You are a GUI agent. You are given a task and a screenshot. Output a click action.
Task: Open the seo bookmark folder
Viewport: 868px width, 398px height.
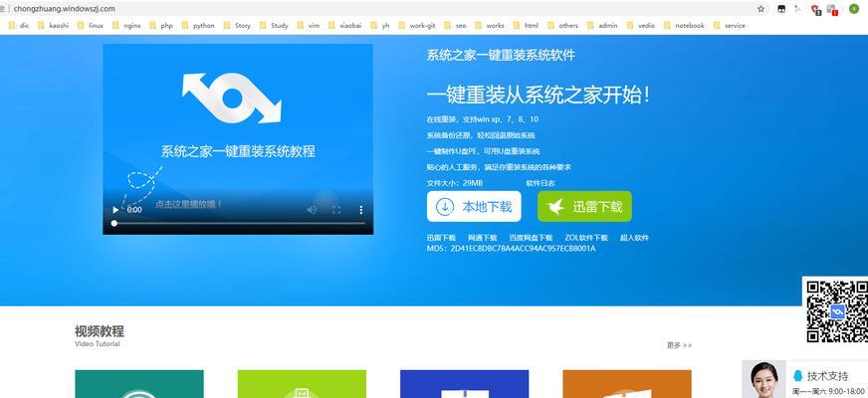pyautogui.click(x=455, y=26)
